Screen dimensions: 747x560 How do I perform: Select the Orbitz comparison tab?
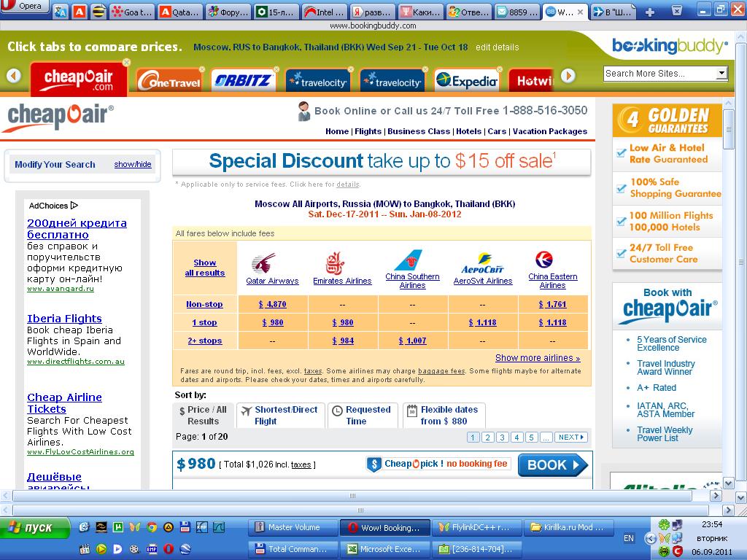tap(243, 80)
